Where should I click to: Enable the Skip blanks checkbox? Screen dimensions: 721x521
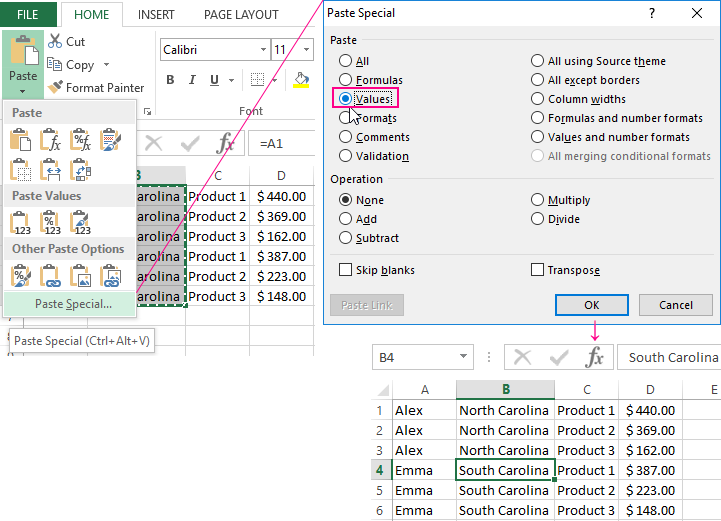point(346,270)
